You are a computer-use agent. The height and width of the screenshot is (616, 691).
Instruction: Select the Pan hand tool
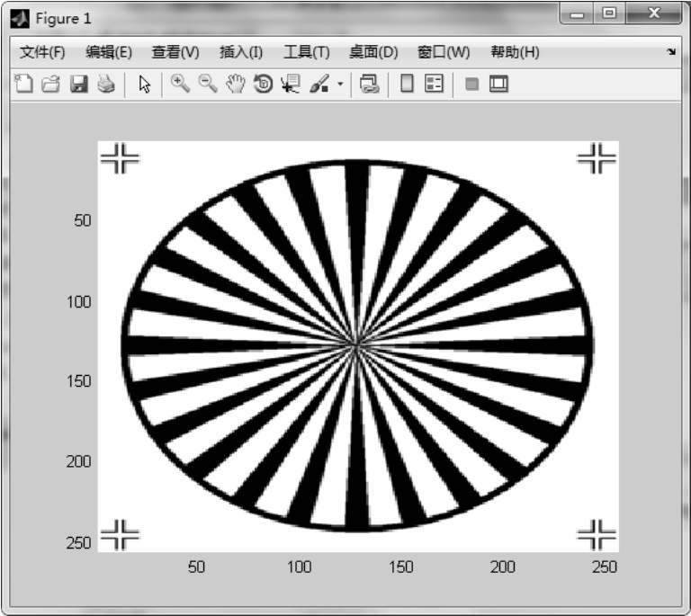coord(236,84)
